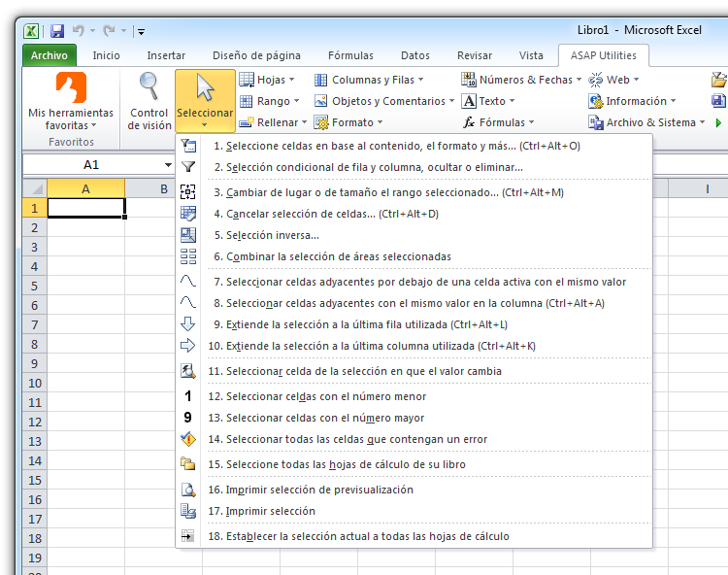Expand the Rango dropdown
The image size is (728, 575).
click(269, 101)
